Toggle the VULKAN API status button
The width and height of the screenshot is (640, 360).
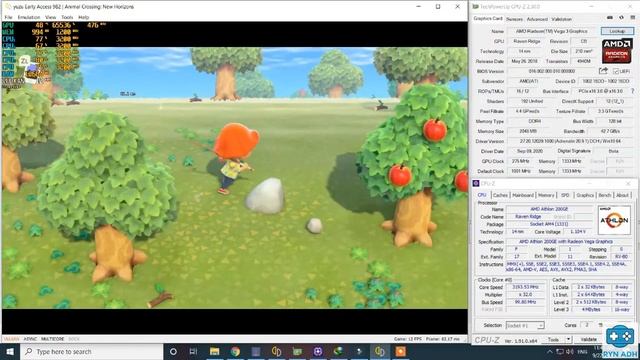pos(11,339)
